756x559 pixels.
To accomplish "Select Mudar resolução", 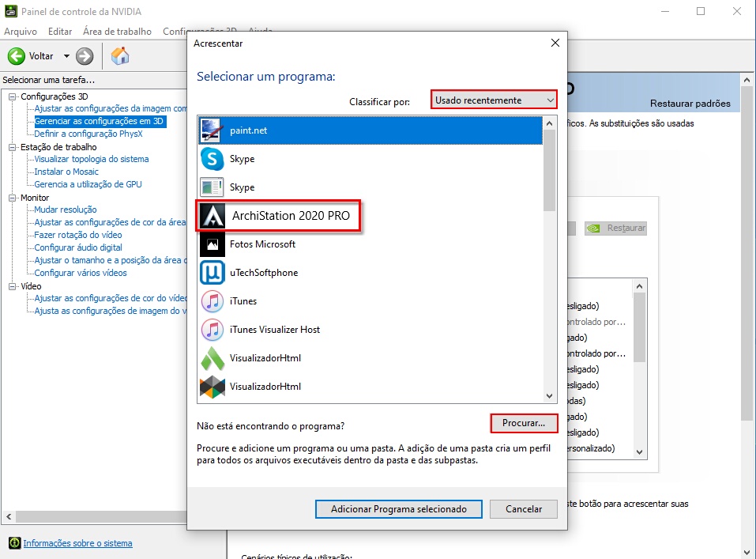I will (x=65, y=210).
